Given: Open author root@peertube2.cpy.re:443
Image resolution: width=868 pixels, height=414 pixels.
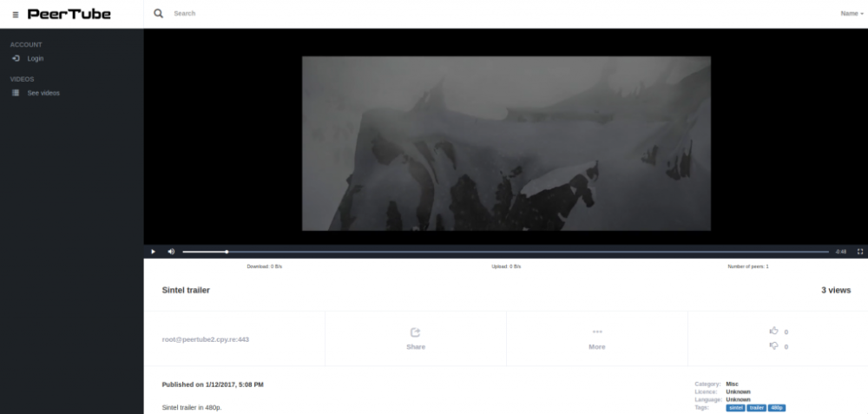Looking at the screenshot, I should (206, 339).
